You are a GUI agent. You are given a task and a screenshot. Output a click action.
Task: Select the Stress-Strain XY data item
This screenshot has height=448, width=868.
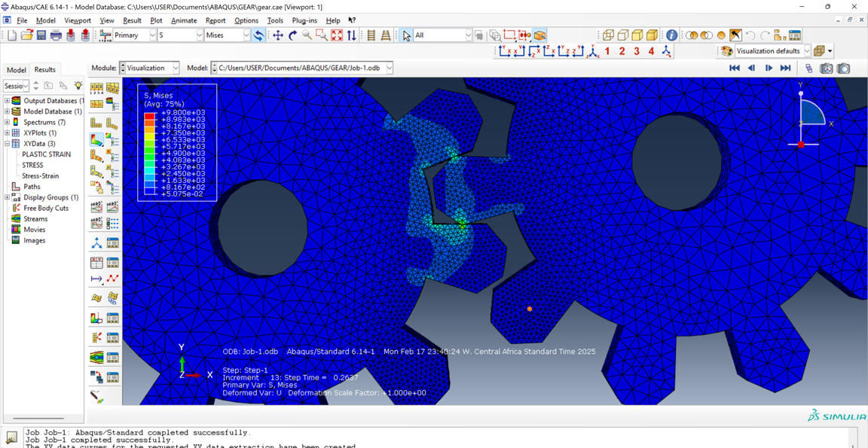point(41,176)
